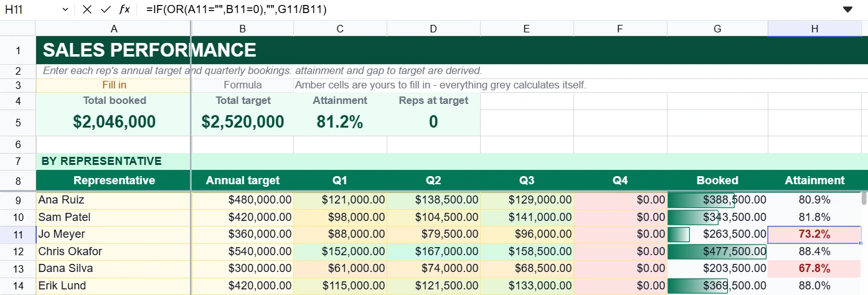Select column C header

[340, 29]
